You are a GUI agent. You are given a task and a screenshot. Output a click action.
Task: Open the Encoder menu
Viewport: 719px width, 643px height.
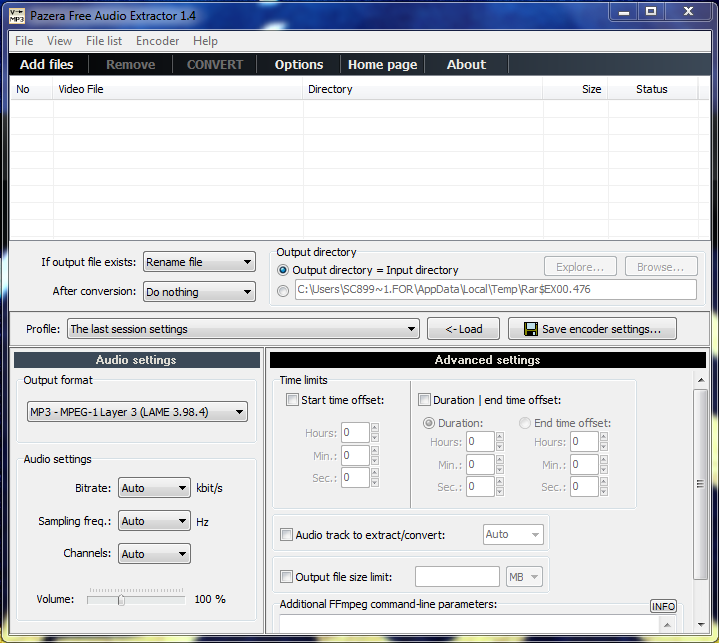coord(157,41)
